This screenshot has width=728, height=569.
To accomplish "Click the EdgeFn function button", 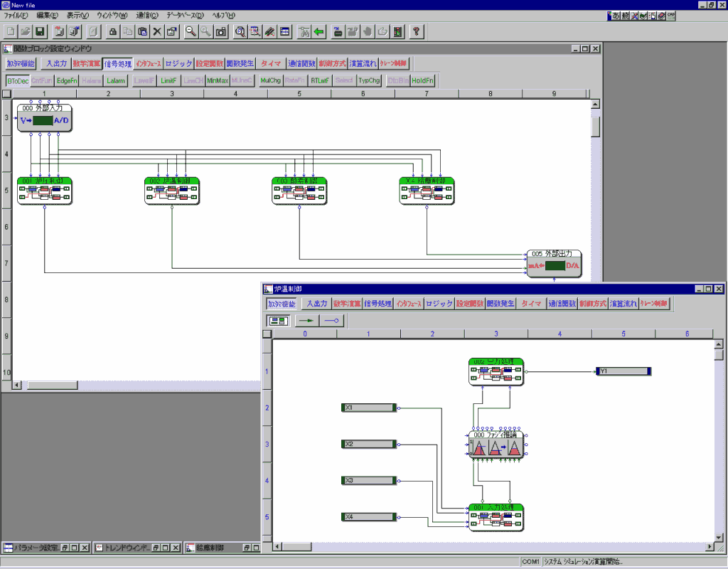I will (x=66, y=81).
